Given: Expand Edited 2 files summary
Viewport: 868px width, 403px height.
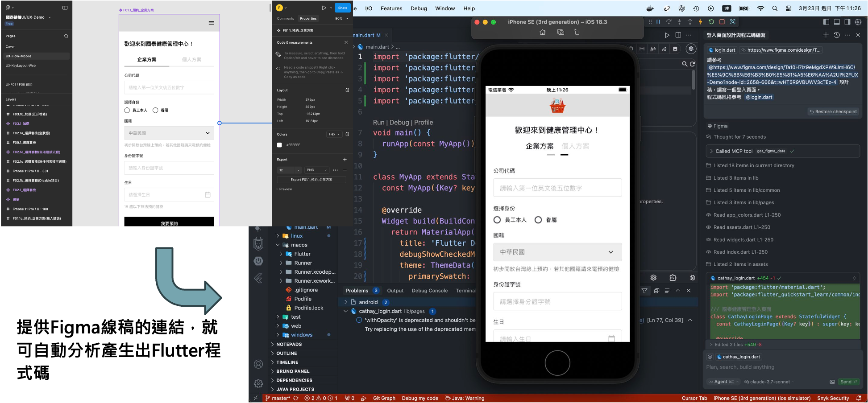Looking at the screenshot, I should (x=783, y=345).
